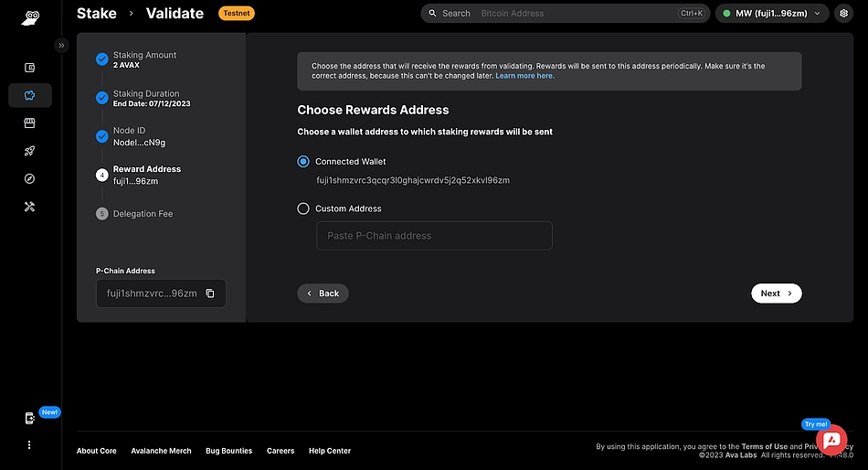Expand the sidebar with double-chevron arrow
Image resolution: width=868 pixels, height=470 pixels.
point(61,45)
